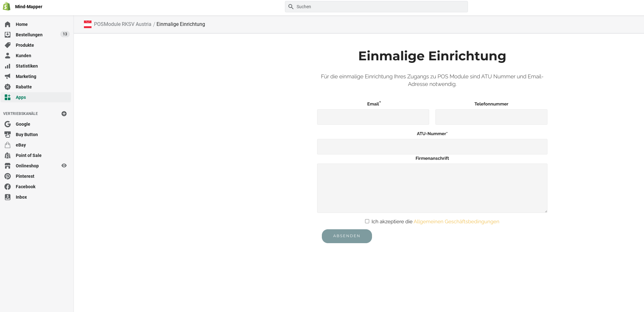This screenshot has width=644, height=312.
Task: Focus the Firmenanschrift text area
Action: coord(432,188)
